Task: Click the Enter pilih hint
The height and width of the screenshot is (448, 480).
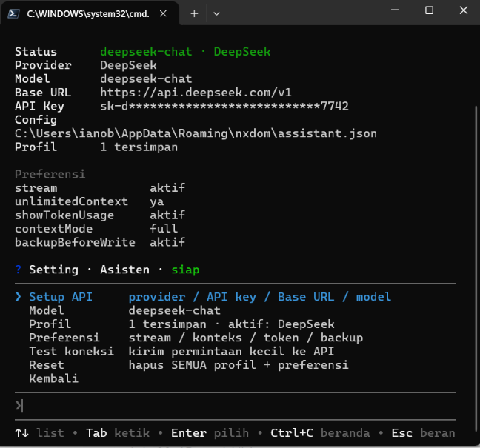Action: click(210, 433)
